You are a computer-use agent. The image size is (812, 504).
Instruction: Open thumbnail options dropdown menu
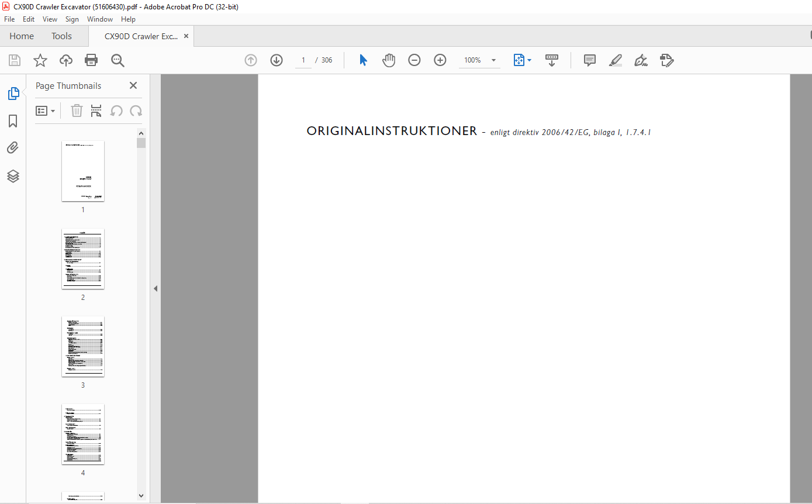[x=45, y=111]
